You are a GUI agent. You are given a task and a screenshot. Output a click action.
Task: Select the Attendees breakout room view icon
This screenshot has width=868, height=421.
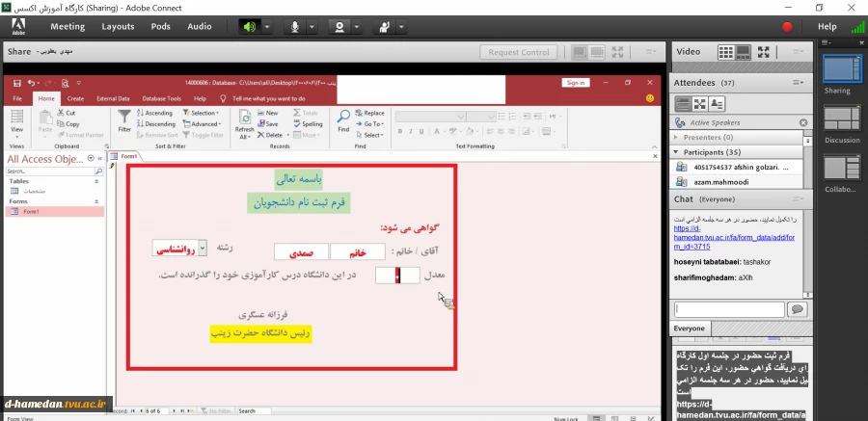[x=700, y=103]
